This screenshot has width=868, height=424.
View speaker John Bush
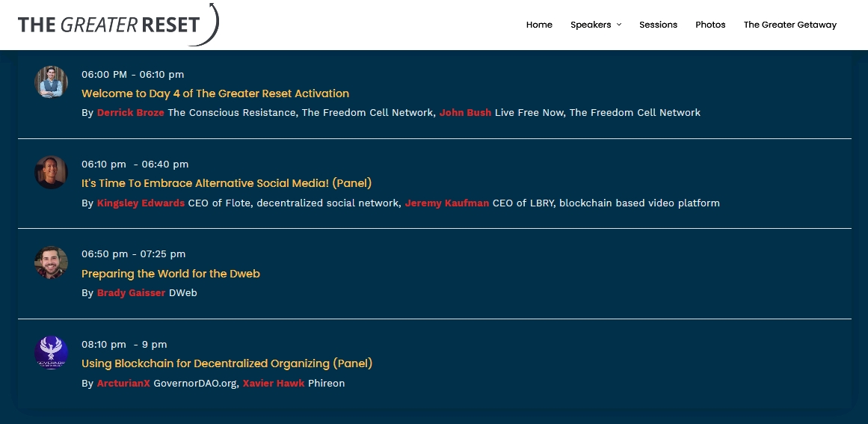coord(465,112)
